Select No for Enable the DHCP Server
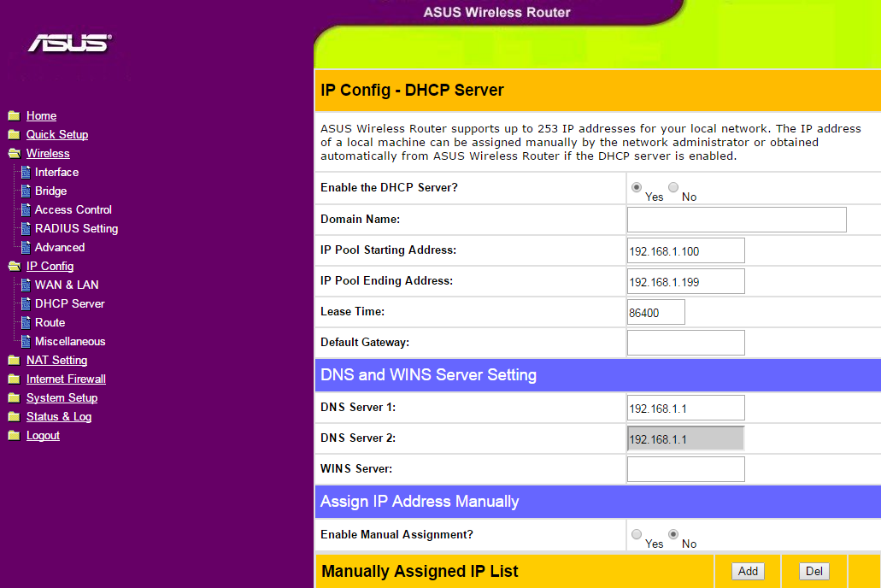This screenshot has height=588, width=881. pyautogui.click(x=673, y=187)
